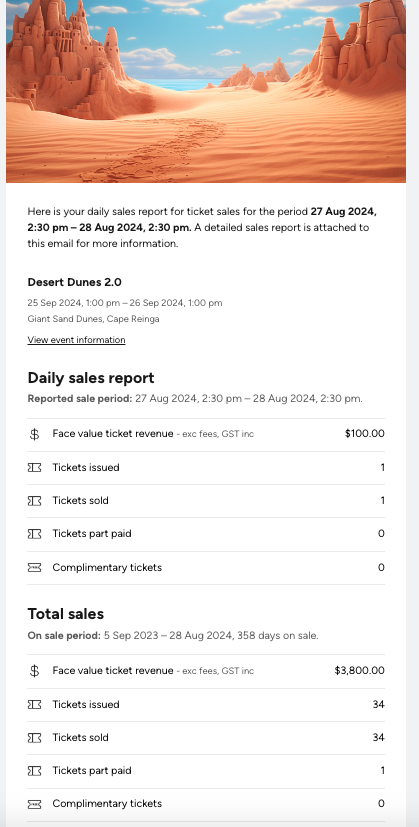
Task: Select the ticket icon beside daily Tickets sold
Action: pos(34,501)
